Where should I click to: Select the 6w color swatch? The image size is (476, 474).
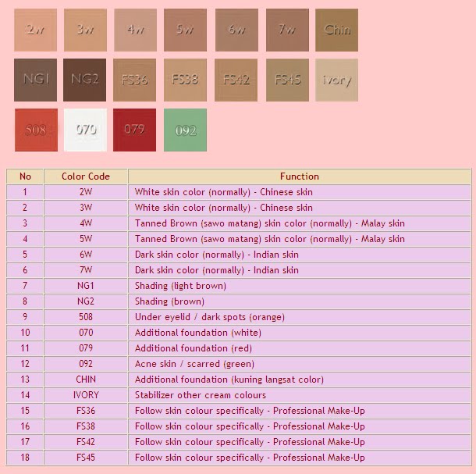click(236, 30)
